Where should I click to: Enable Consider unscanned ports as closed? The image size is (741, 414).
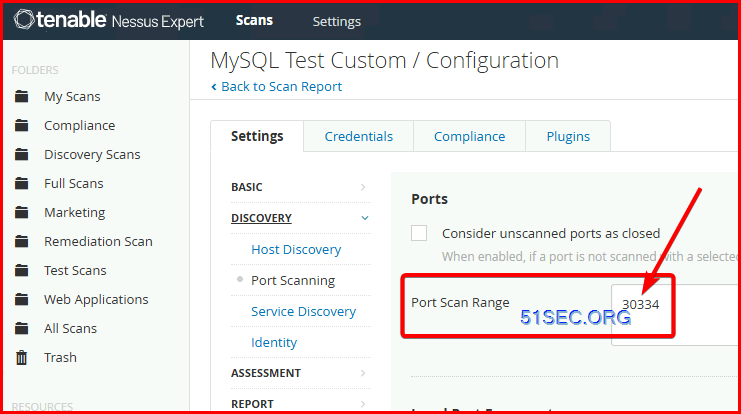419,233
